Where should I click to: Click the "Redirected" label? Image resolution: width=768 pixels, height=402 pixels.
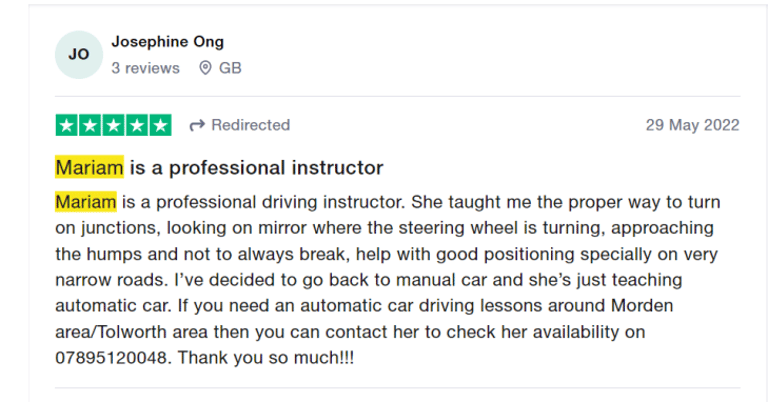click(250, 125)
